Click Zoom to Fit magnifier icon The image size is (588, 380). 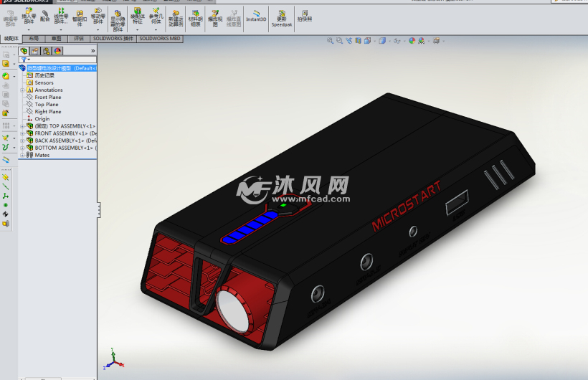pos(330,41)
